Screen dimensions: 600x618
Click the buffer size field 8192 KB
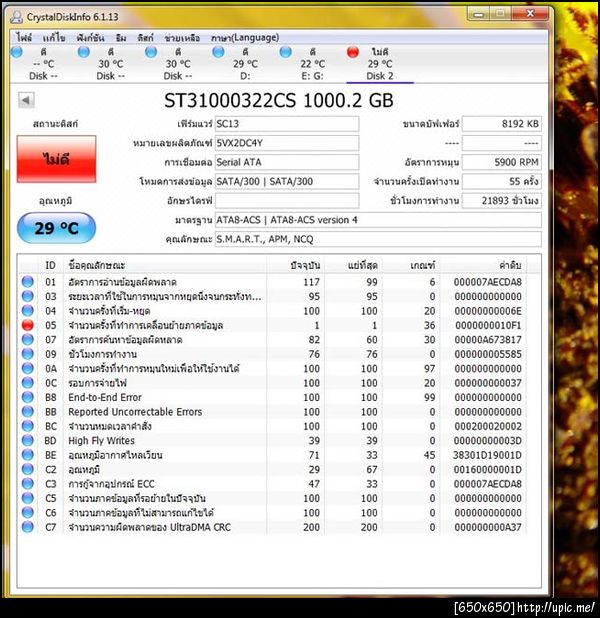pos(501,124)
